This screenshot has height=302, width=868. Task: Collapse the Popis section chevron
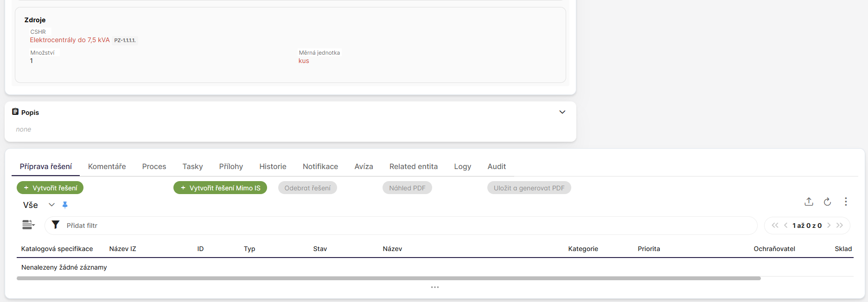(x=562, y=112)
